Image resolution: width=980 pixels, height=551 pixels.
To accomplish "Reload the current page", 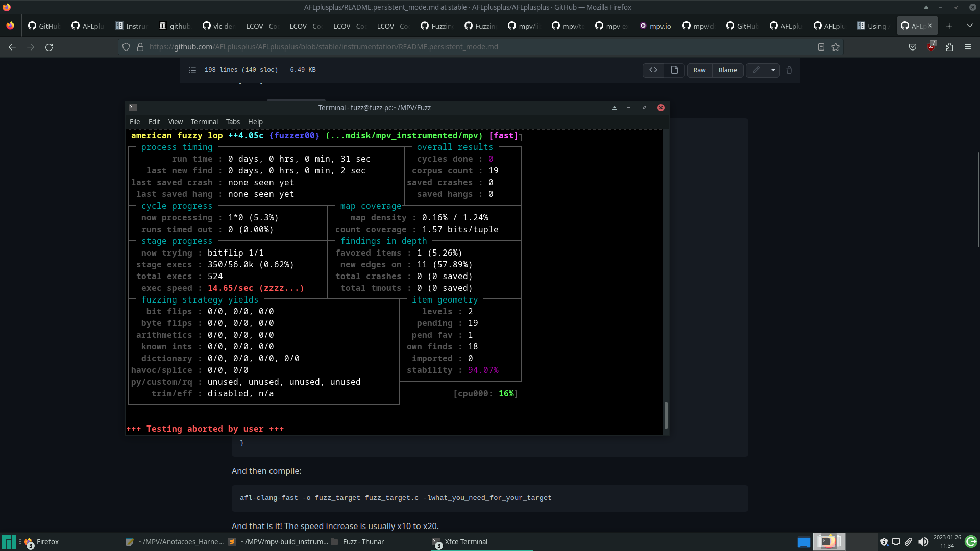I will click(49, 47).
